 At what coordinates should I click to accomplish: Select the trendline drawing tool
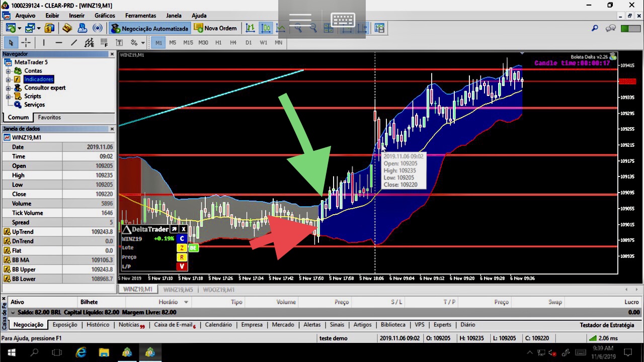(74, 43)
